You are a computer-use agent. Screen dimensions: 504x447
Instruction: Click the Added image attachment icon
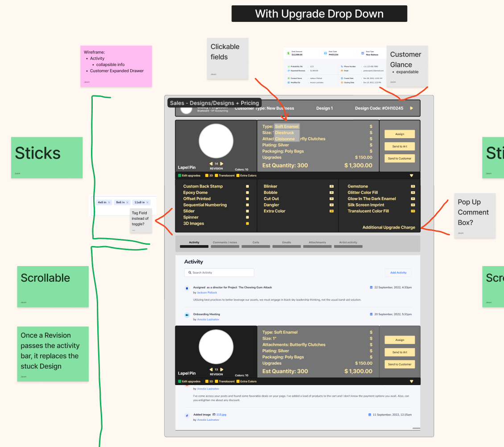[187, 415]
